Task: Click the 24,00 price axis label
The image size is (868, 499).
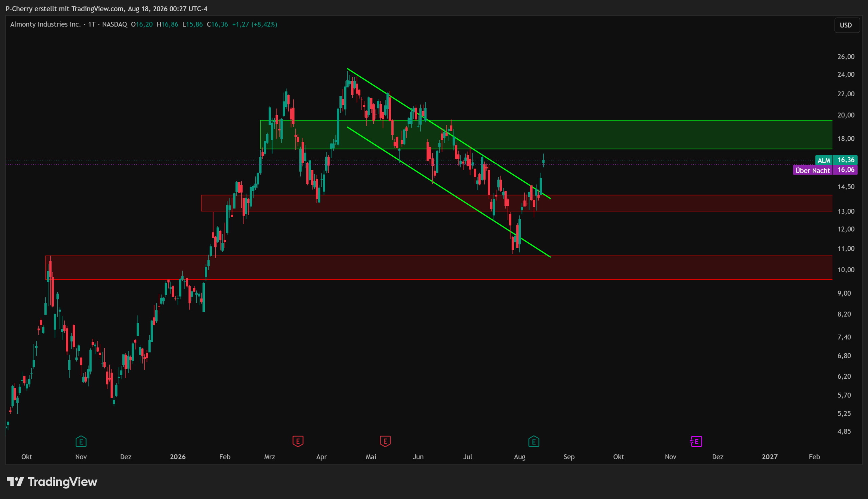Action: pos(846,74)
